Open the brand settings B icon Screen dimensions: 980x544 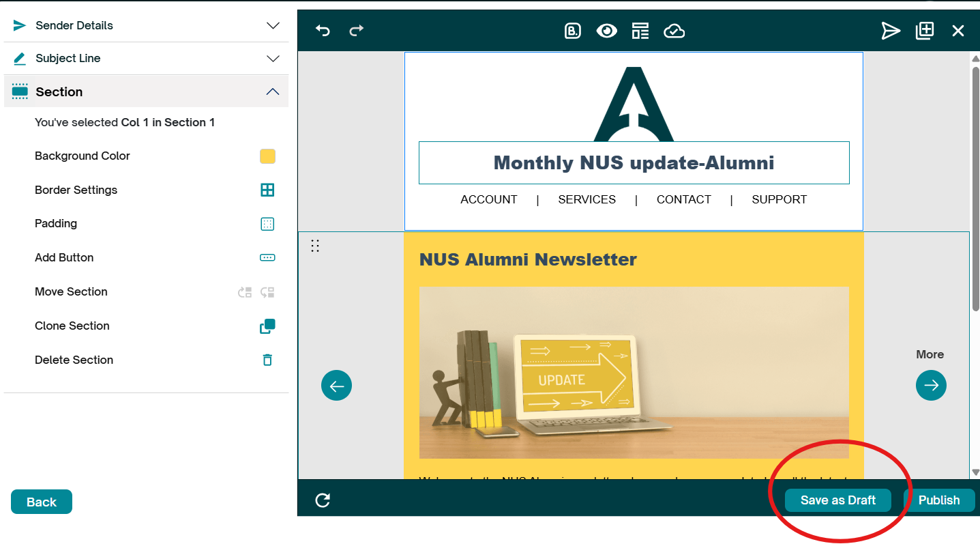tap(573, 31)
